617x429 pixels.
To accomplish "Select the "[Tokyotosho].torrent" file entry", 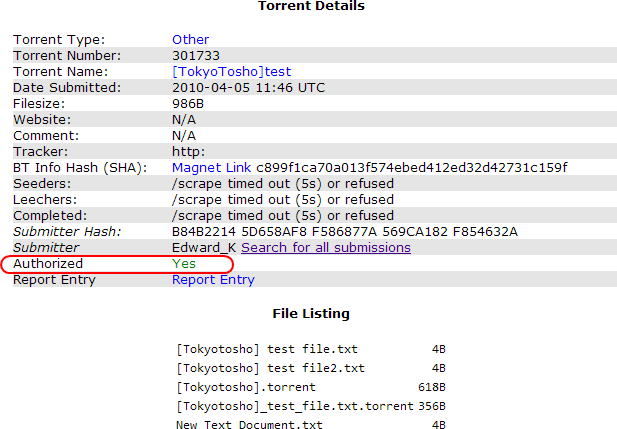I will coord(246,386).
